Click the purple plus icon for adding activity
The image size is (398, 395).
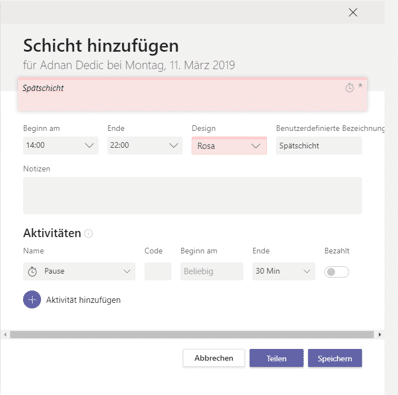coord(32,300)
